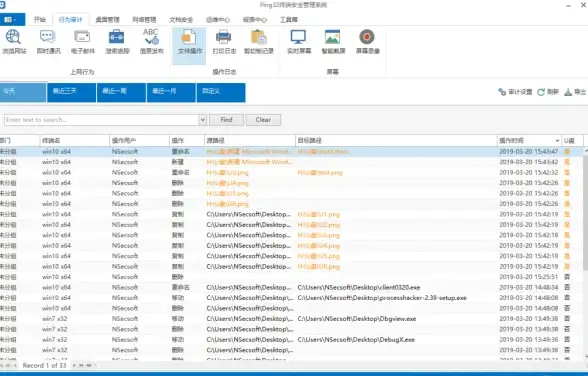This screenshot has width=588, height=376.
Task: Click the U盘 column header
Action: [573, 141]
